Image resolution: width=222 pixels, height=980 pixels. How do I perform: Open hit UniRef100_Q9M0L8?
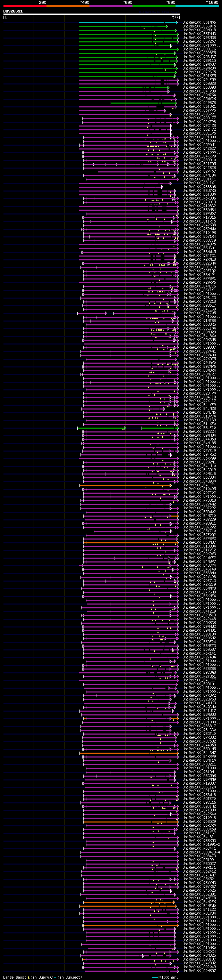pos(199,30)
